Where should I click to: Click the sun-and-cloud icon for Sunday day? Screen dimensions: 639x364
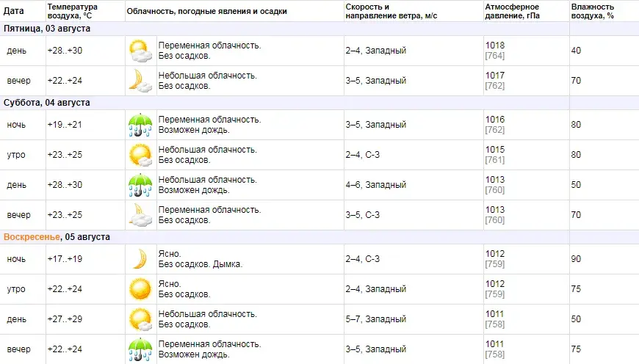140,319
